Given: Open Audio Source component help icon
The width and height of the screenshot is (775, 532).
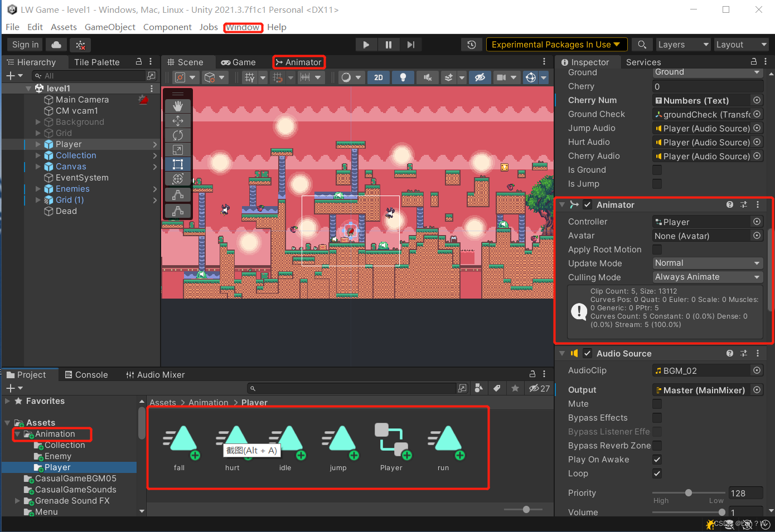Looking at the screenshot, I should (730, 354).
